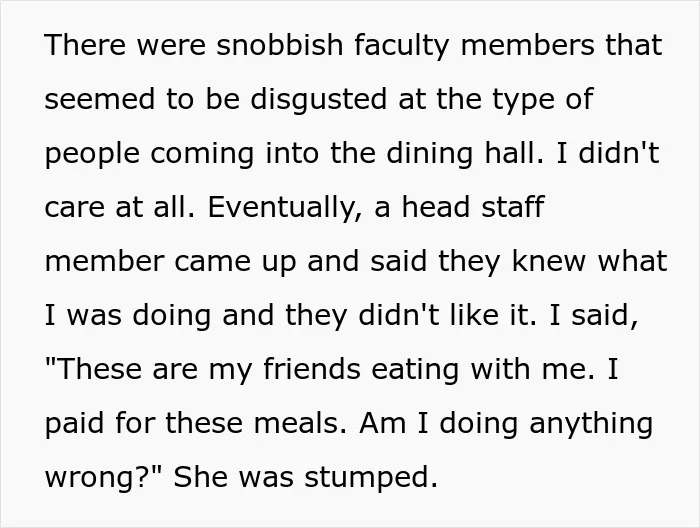Click the word "doing" in "I was doing"
The height and width of the screenshot is (528, 700).
click(172, 317)
